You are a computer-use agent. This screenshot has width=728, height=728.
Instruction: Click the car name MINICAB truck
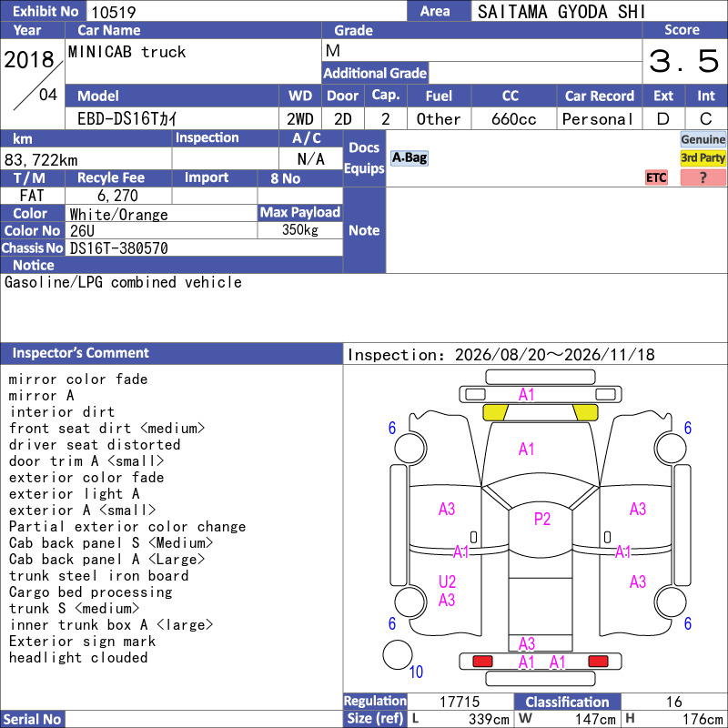tap(126, 52)
